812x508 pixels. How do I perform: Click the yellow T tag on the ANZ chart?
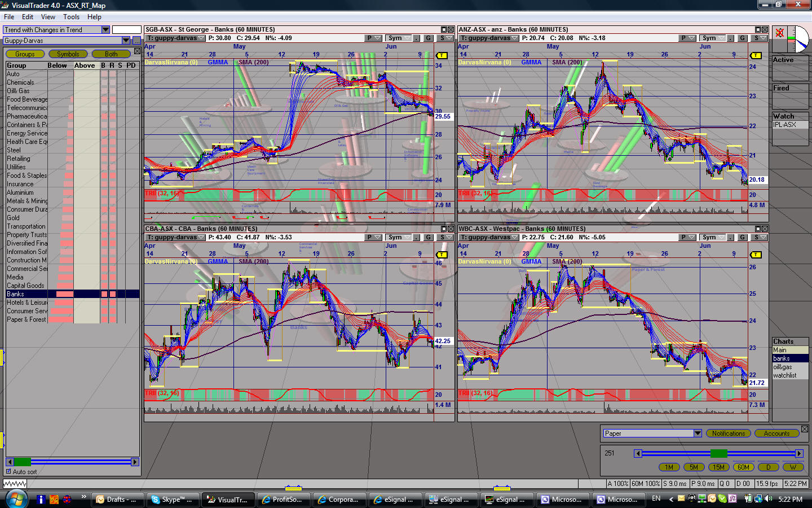(756, 55)
